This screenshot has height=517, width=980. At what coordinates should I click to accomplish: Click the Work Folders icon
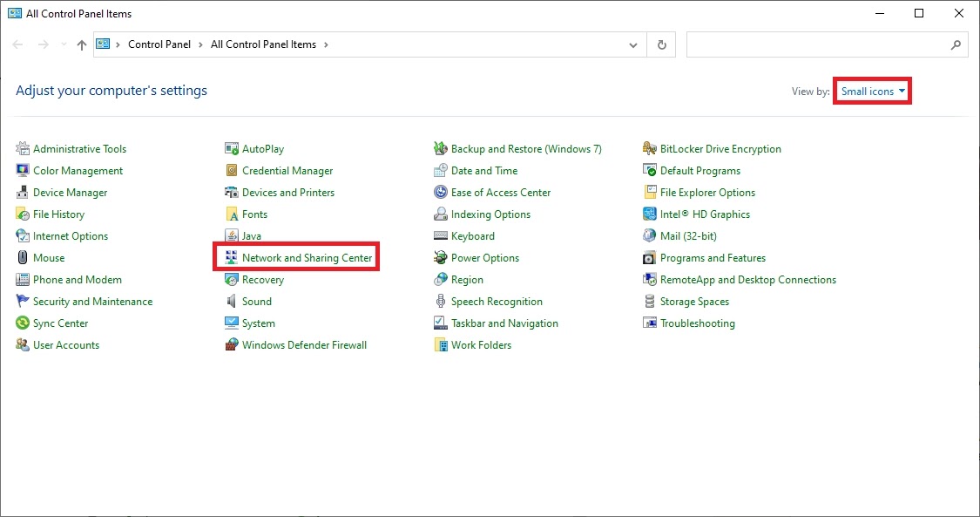441,345
